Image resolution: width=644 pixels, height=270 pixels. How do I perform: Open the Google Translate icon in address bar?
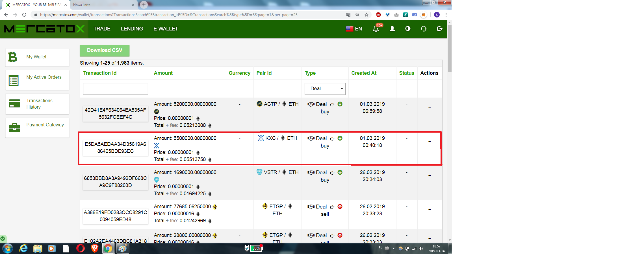(x=348, y=15)
